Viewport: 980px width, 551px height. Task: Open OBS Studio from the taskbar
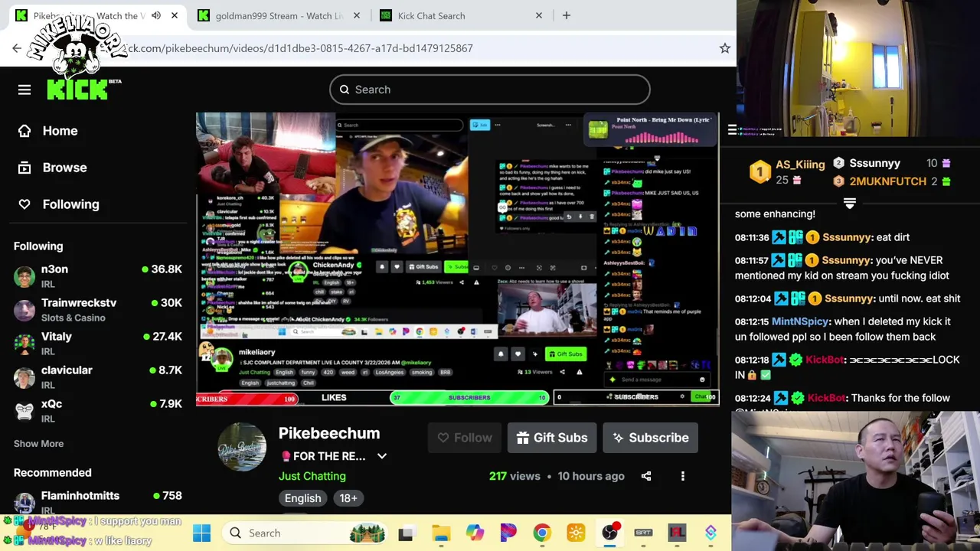pyautogui.click(x=609, y=533)
